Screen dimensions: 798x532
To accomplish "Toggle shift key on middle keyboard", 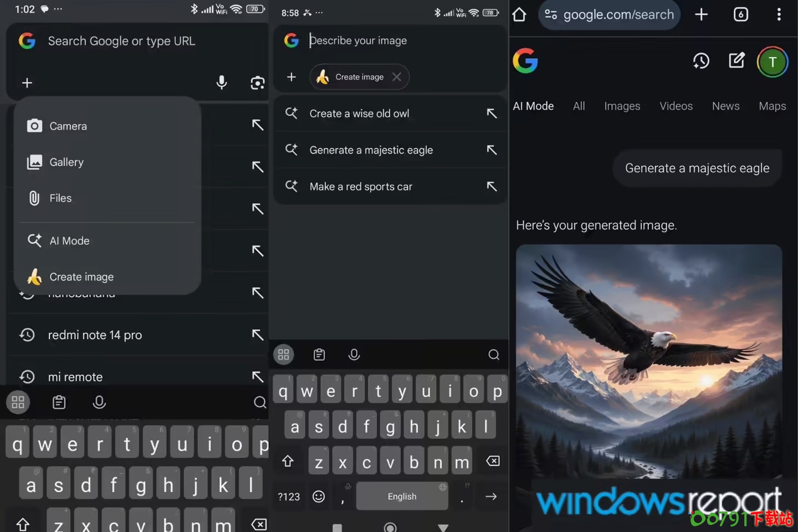I will click(288, 461).
